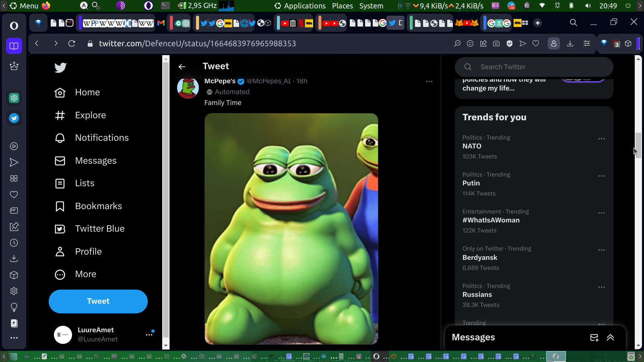Switch to the Gmail tab
The width and height of the screenshot is (644, 362).
(x=161, y=23)
